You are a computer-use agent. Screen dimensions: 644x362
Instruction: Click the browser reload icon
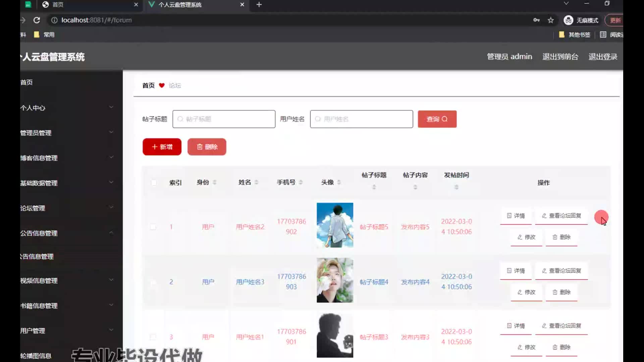[x=37, y=20]
